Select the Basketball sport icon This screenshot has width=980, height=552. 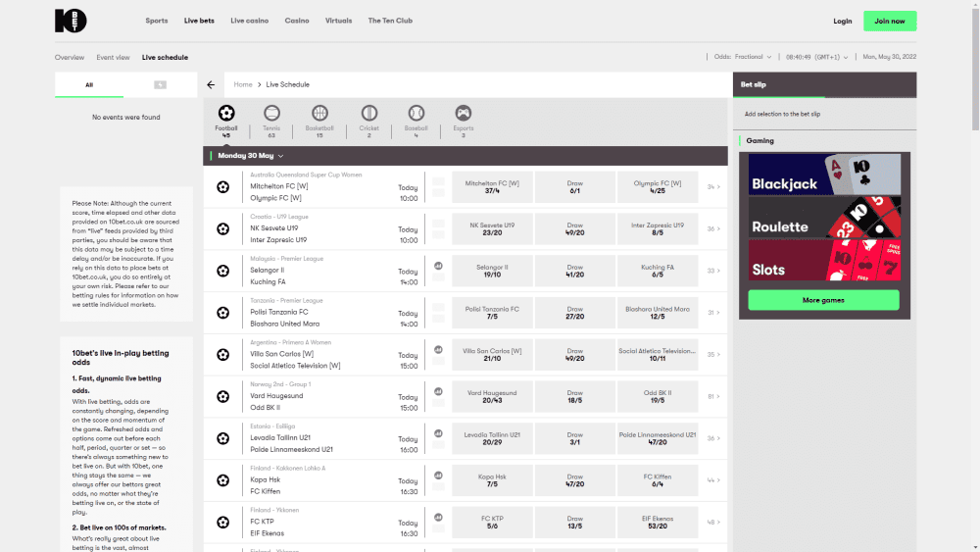click(319, 113)
